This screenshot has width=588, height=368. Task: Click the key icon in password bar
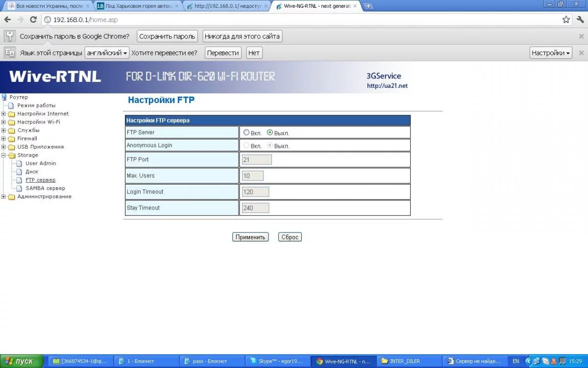pos(10,36)
